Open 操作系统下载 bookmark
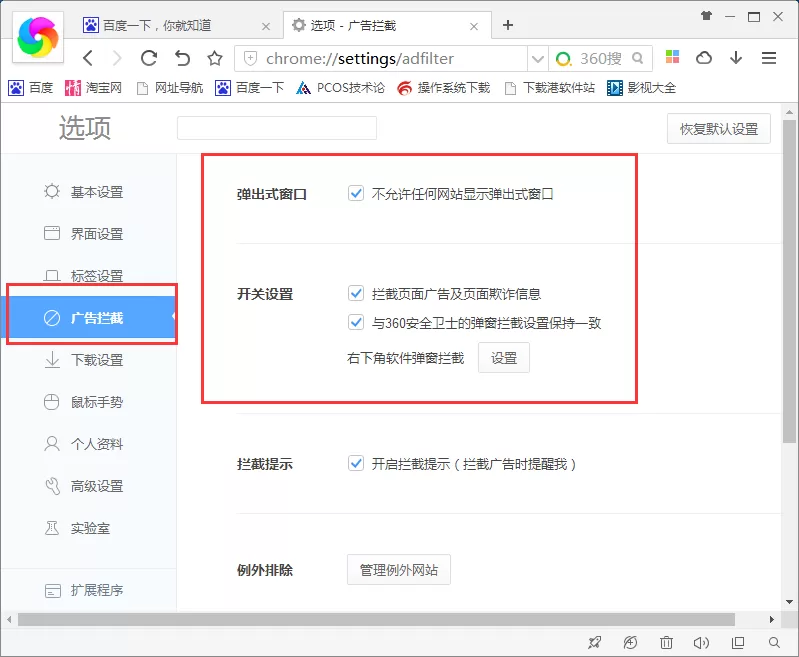Screen dimensions: 799x657 (x=443, y=88)
